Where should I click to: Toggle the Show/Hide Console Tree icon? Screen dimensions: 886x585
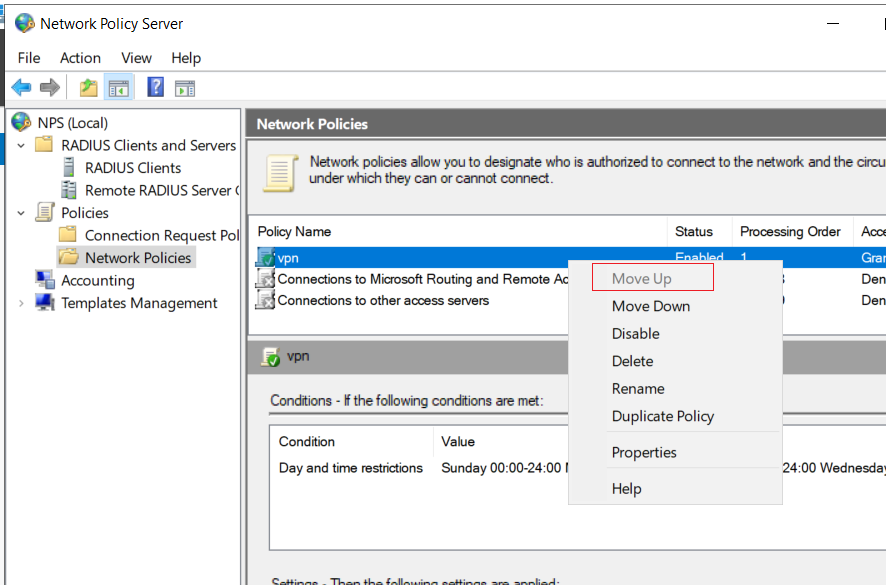click(x=119, y=88)
